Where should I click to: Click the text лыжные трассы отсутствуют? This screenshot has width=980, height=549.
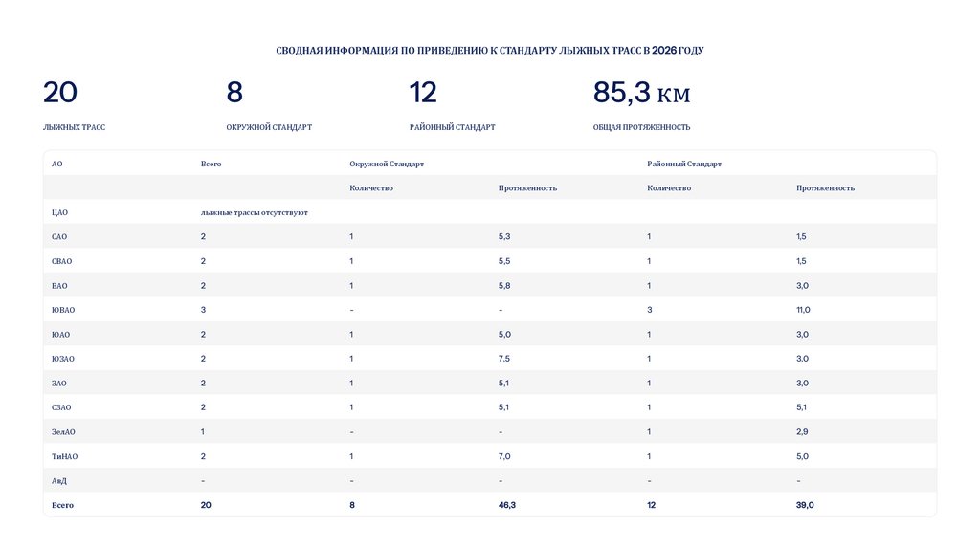[255, 212]
